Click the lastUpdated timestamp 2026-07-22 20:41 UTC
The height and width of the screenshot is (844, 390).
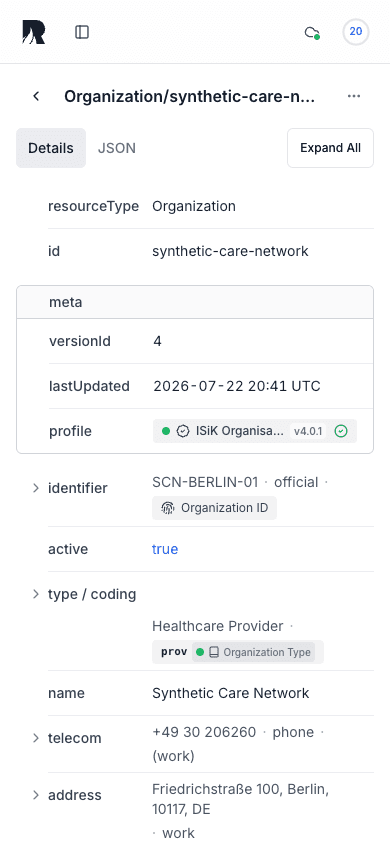tap(237, 386)
